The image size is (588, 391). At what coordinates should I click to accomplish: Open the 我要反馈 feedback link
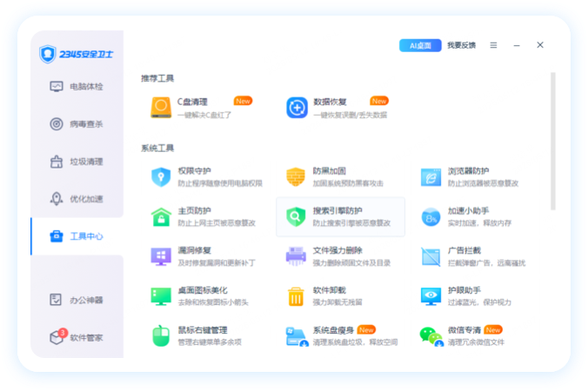tap(461, 45)
